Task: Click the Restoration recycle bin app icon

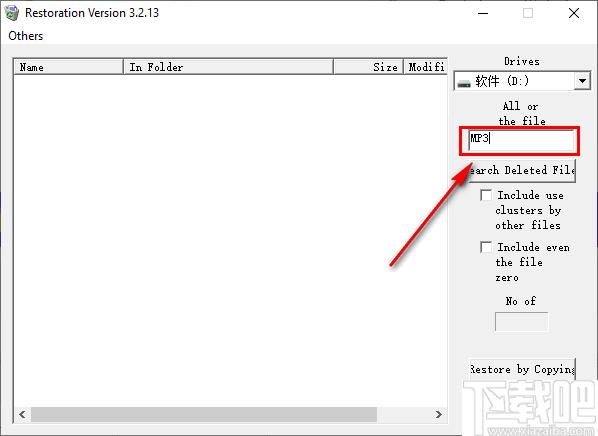Action: tap(12, 13)
